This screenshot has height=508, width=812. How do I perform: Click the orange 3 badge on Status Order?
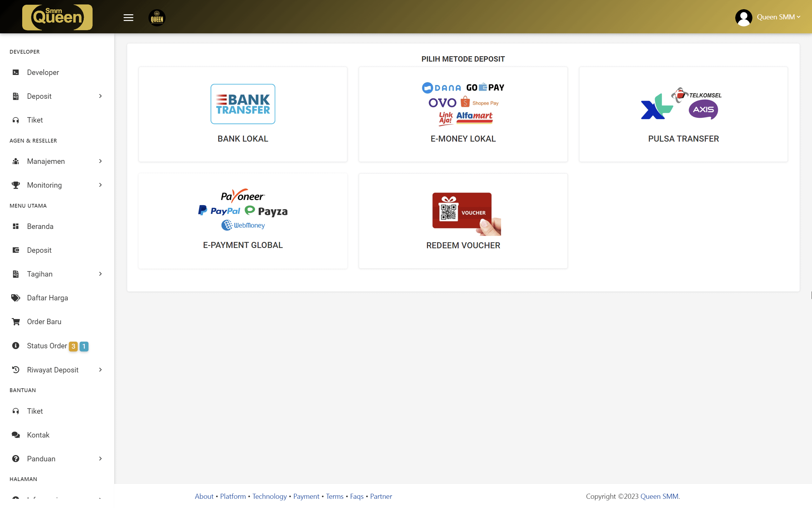point(73,346)
